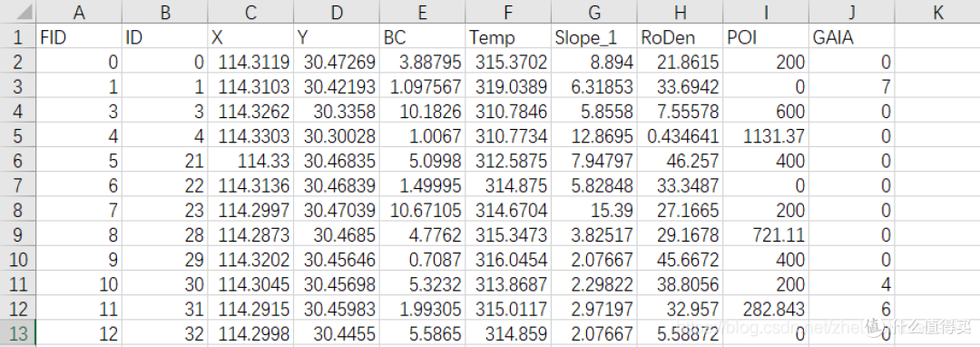Click the FID header cell
Image resolution: width=980 pixels, height=347 pixels.
tap(79, 37)
